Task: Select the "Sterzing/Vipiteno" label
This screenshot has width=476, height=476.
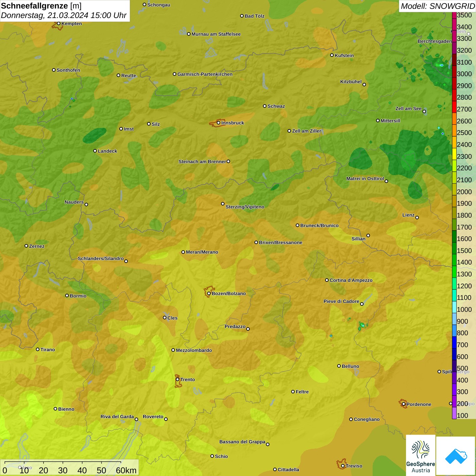Action: point(245,207)
